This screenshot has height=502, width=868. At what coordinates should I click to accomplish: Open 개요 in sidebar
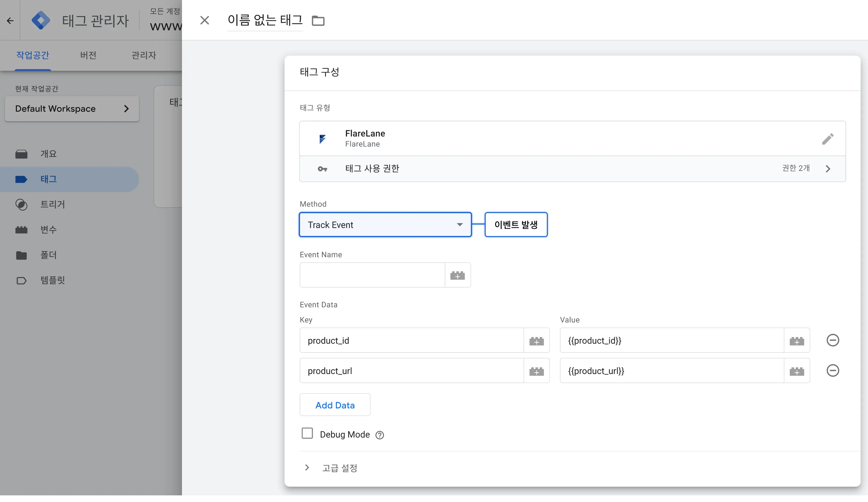69,154
